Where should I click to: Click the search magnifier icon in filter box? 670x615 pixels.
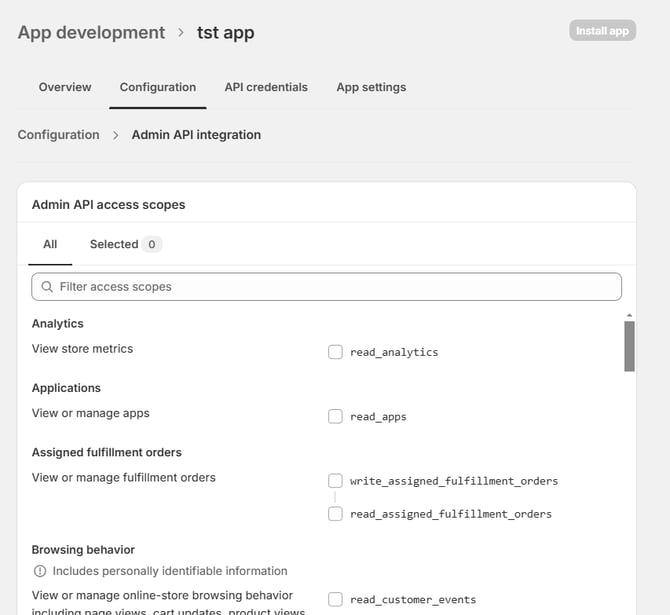(x=47, y=287)
